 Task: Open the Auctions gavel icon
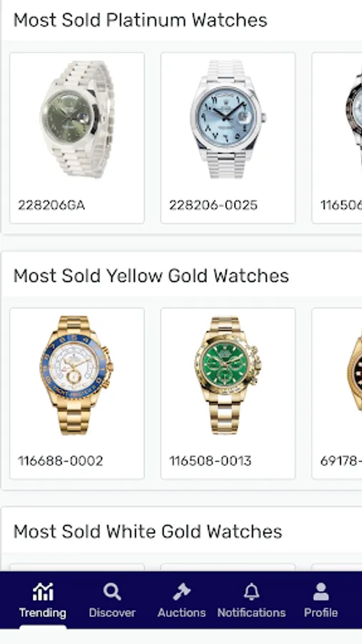(182, 592)
